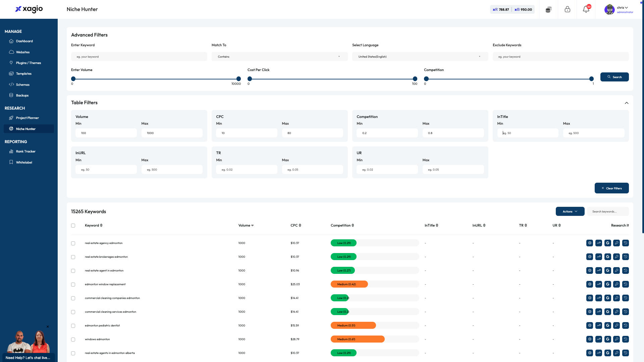Sort table by InTitle column
This screenshot has height=362, width=644.
[431, 226]
